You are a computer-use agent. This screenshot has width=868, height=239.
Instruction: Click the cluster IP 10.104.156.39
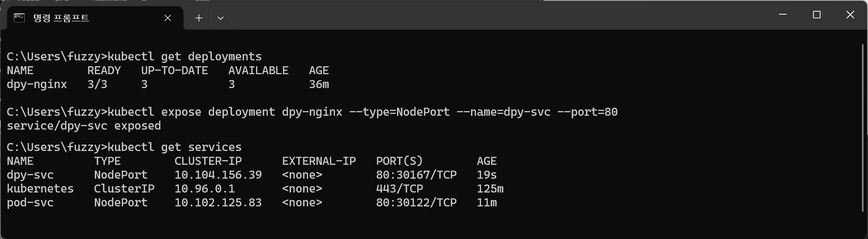(218, 175)
